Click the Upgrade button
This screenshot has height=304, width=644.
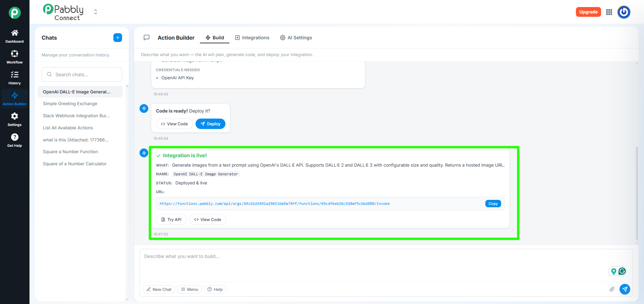click(x=588, y=12)
